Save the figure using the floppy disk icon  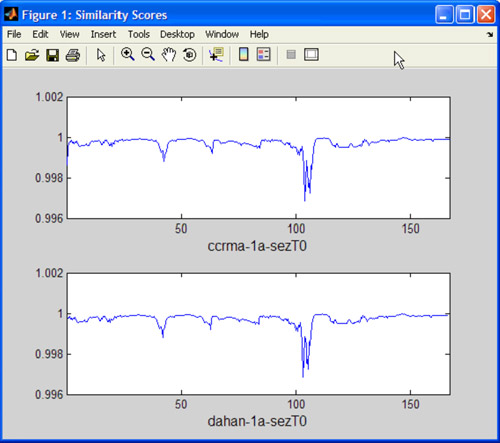[x=52, y=55]
